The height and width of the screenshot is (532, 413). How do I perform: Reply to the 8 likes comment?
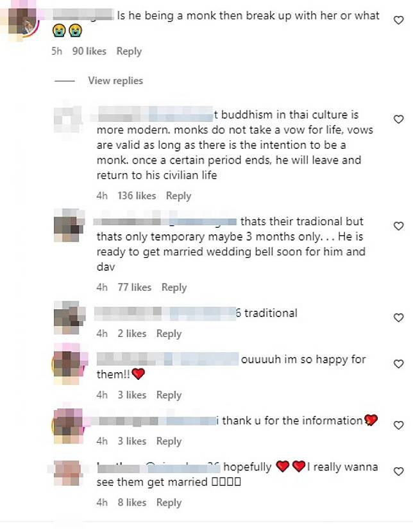pos(169,502)
